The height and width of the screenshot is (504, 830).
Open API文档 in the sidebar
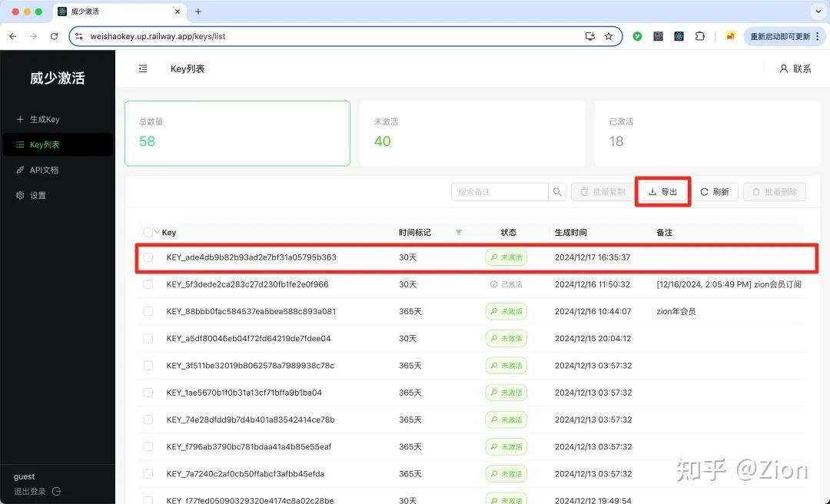(57, 170)
